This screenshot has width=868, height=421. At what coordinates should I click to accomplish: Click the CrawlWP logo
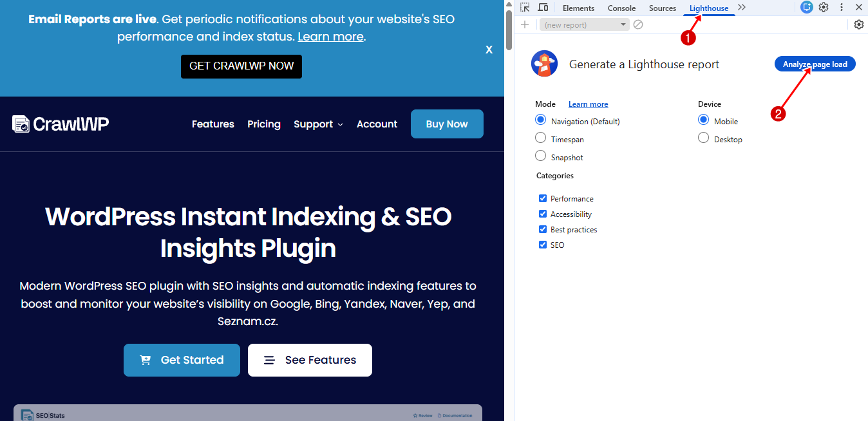click(x=61, y=124)
